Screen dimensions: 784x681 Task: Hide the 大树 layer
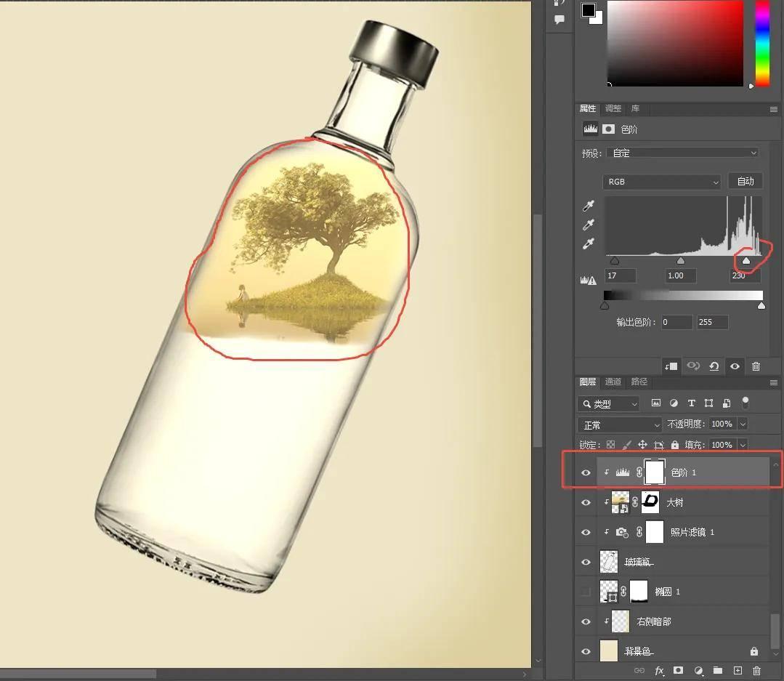(586, 502)
